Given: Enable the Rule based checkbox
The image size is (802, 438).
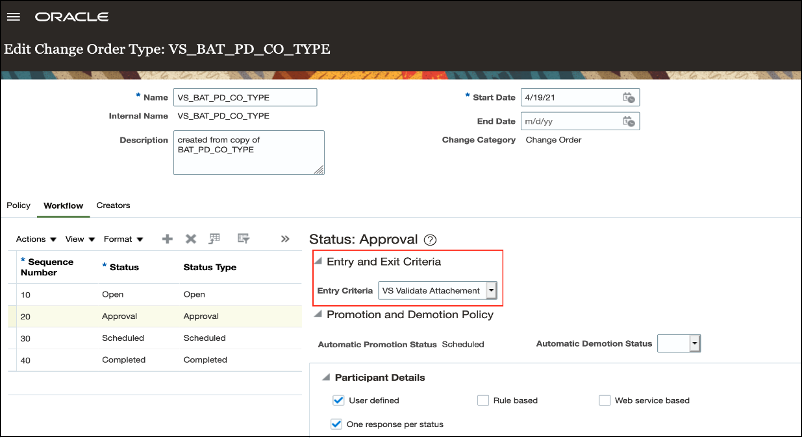Looking at the screenshot, I should pos(483,400).
